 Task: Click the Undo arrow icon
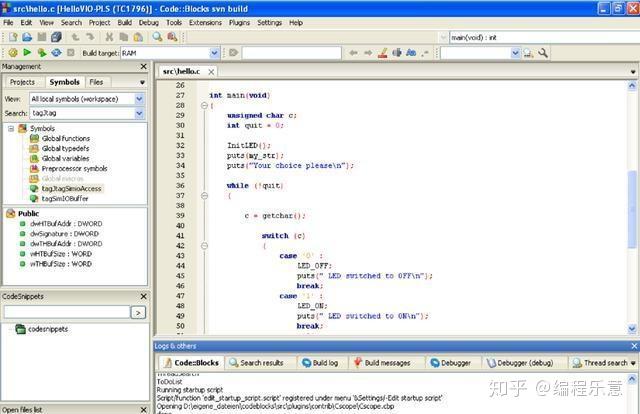point(76,37)
